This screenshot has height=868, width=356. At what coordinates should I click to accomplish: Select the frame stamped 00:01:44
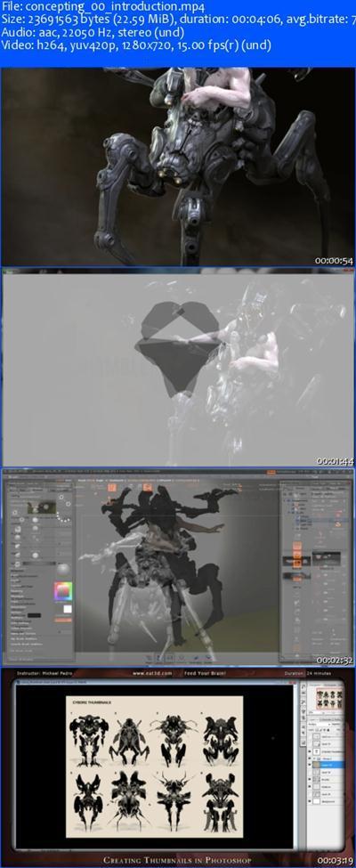tap(178, 368)
